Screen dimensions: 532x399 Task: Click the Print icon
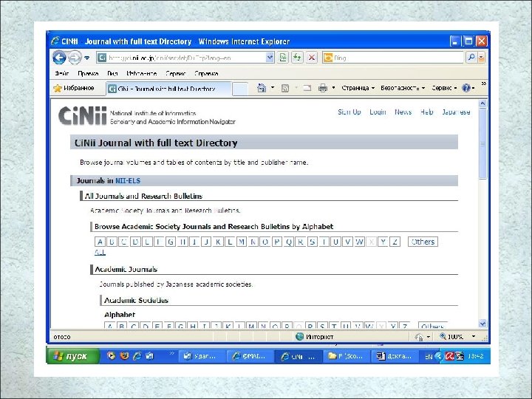tap(323, 88)
